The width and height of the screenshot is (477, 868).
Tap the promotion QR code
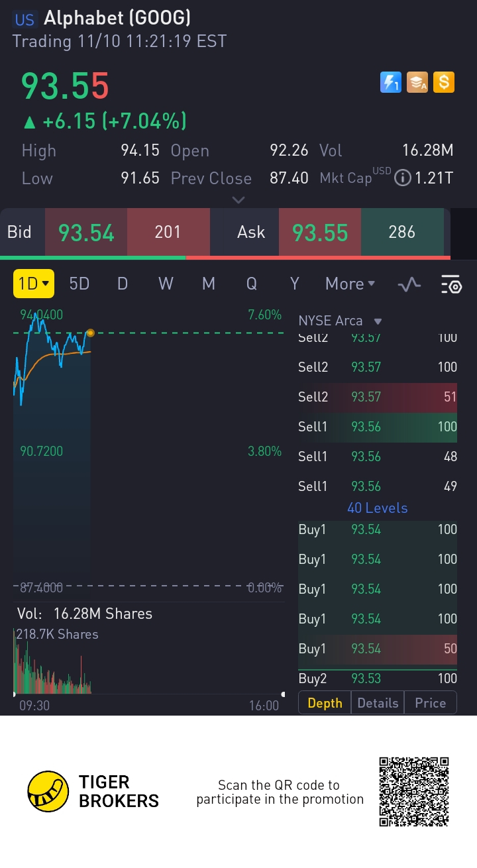point(414,791)
